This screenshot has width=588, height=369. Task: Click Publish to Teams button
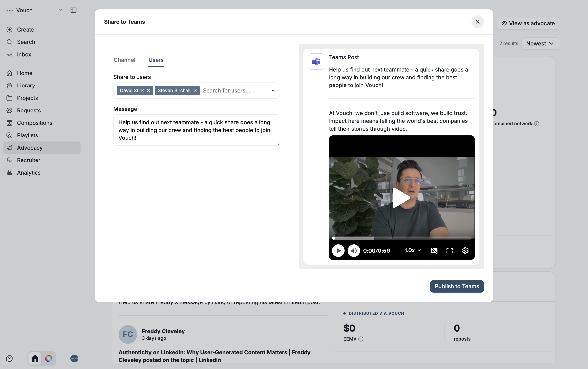click(457, 286)
